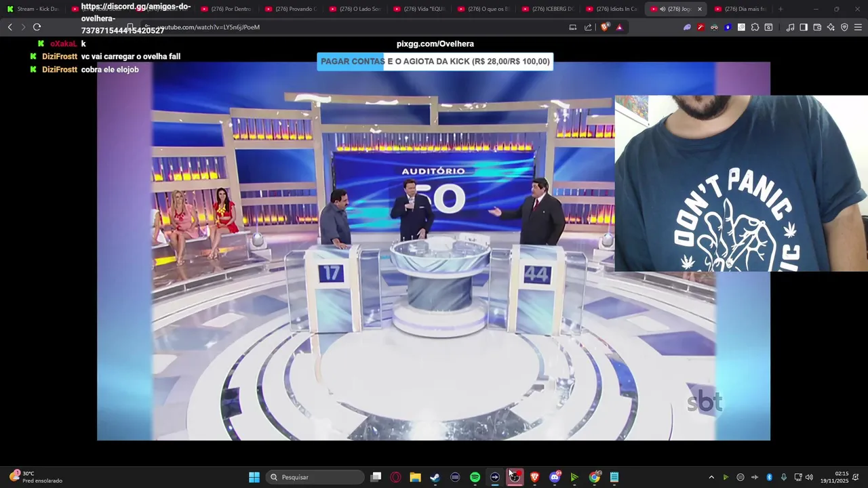Open the Brave Wallet icon
The height and width of the screenshot is (488, 868).
click(x=817, y=27)
